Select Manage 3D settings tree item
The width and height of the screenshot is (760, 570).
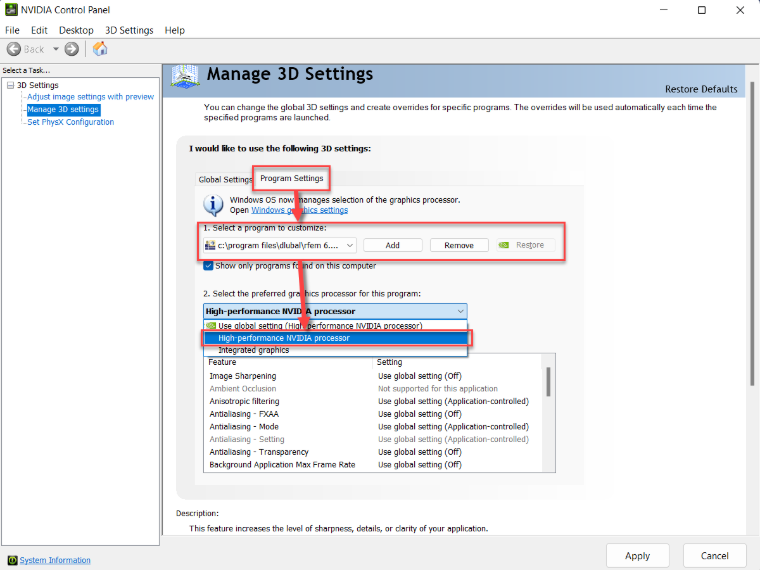(x=63, y=110)
